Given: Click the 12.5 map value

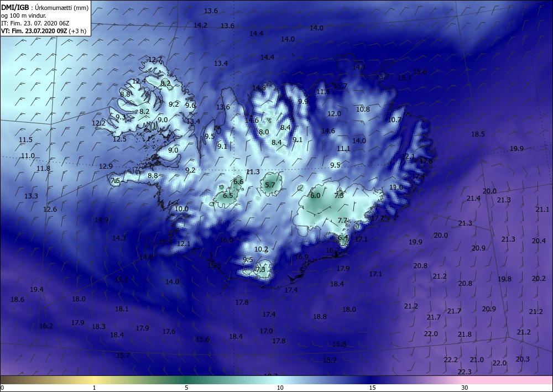Looking at the screenshot, I should pos(119,139).
